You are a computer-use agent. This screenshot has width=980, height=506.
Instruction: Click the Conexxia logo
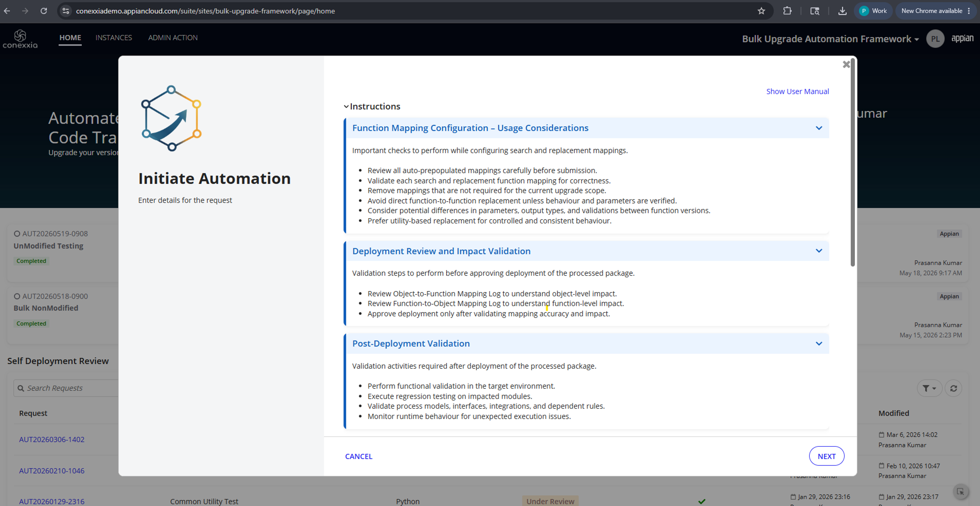tap(20, 39)
